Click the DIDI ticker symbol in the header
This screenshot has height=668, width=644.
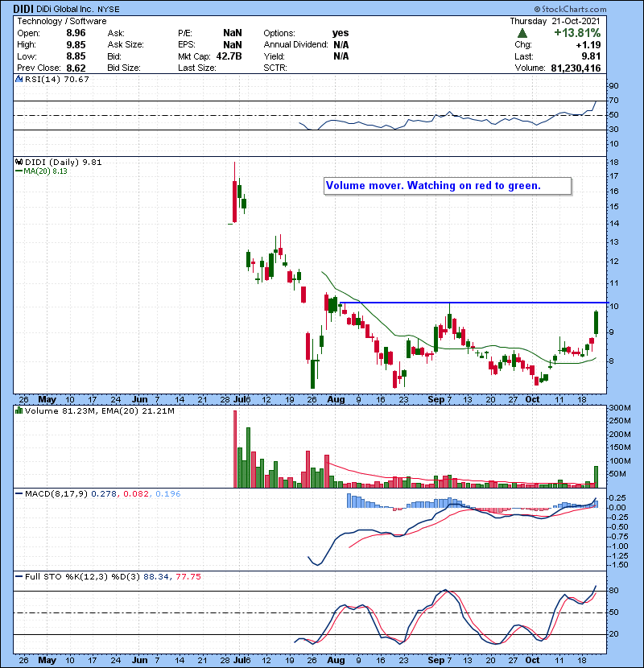click(24, 9)
